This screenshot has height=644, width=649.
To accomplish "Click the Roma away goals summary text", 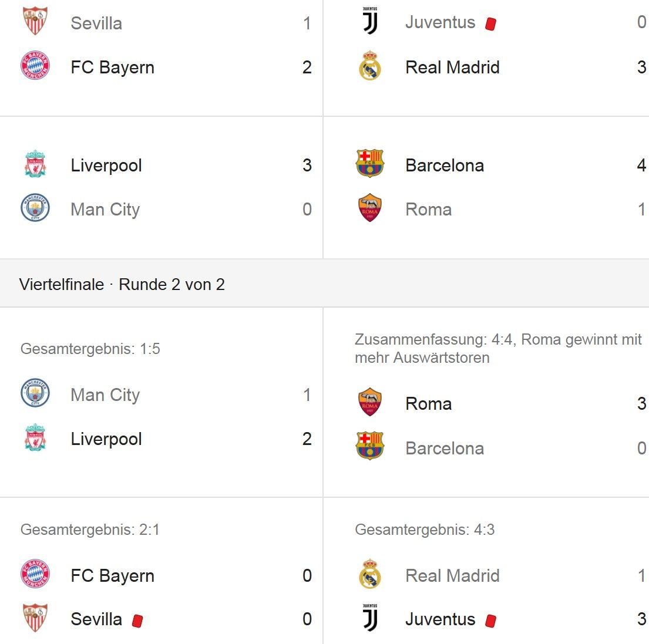I will click(498, 348).
